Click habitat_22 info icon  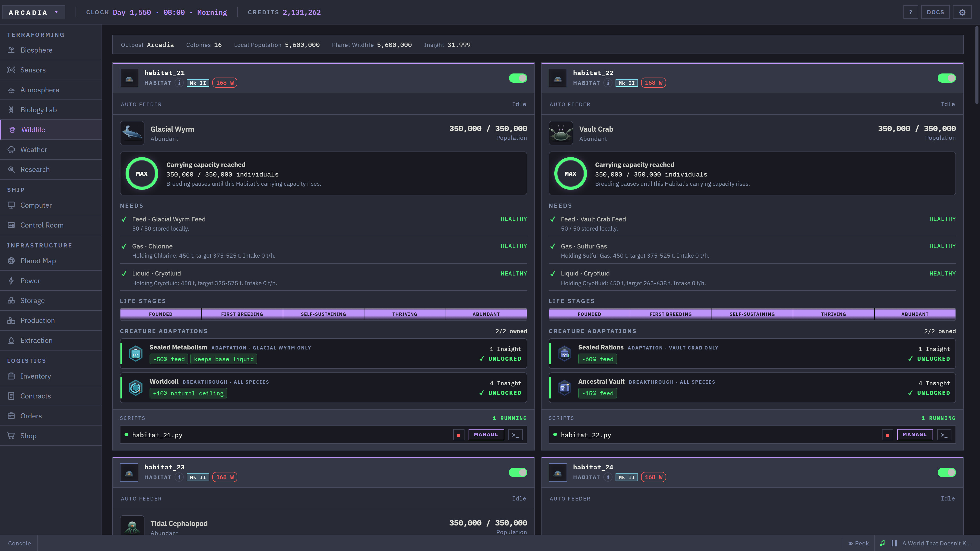pos(608,82)
